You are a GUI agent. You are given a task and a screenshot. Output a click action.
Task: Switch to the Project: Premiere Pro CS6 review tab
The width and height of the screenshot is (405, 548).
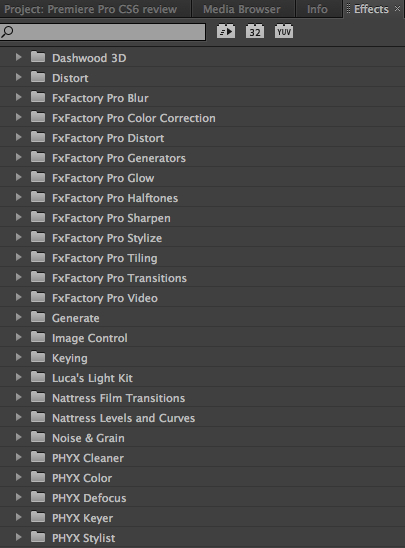90,9
